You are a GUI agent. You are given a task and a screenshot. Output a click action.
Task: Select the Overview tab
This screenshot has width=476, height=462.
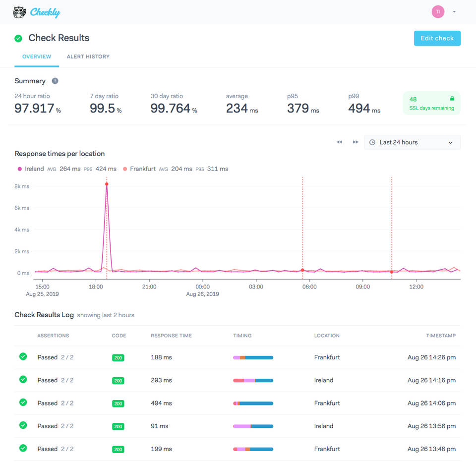36,56
